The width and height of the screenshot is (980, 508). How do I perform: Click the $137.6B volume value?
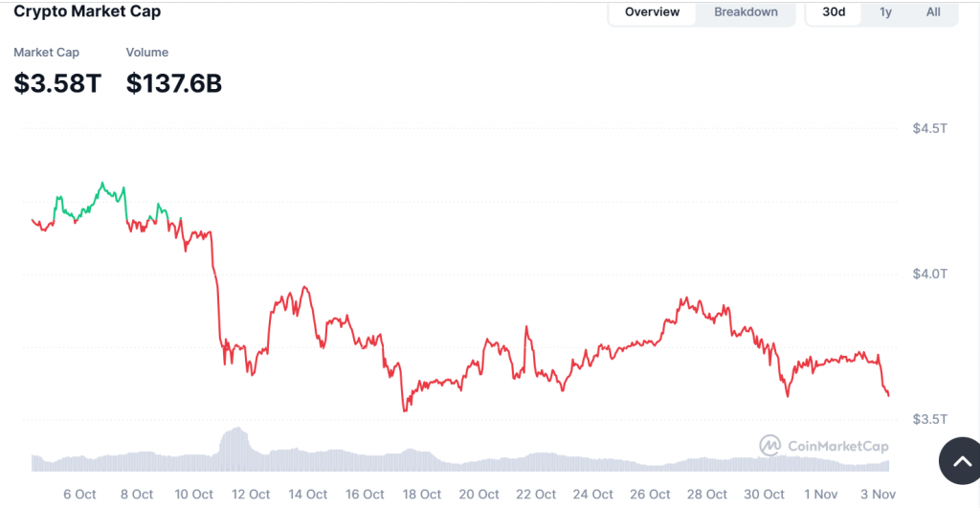point(174,83)
